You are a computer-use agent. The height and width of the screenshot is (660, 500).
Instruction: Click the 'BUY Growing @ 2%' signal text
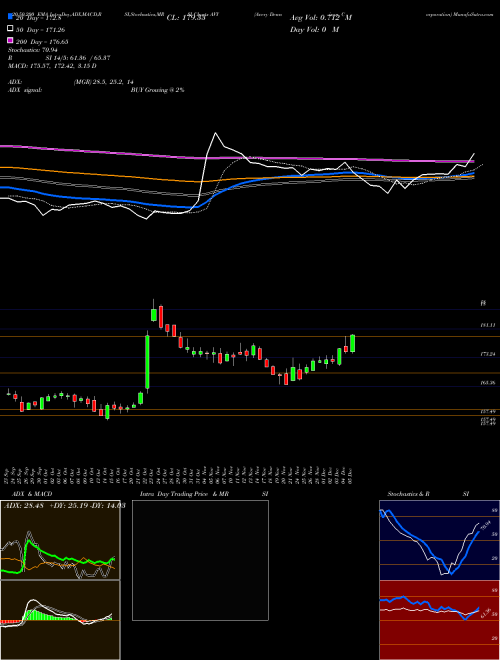point(157,90)
